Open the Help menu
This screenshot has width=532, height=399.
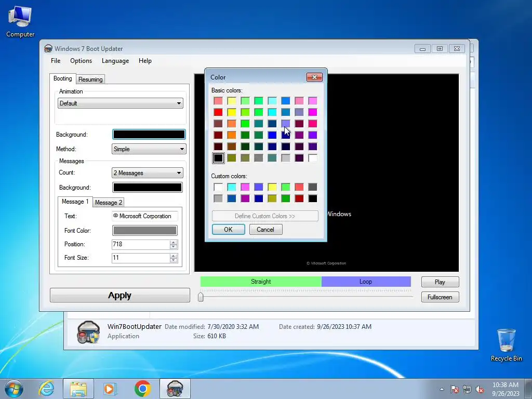point(145,61)
